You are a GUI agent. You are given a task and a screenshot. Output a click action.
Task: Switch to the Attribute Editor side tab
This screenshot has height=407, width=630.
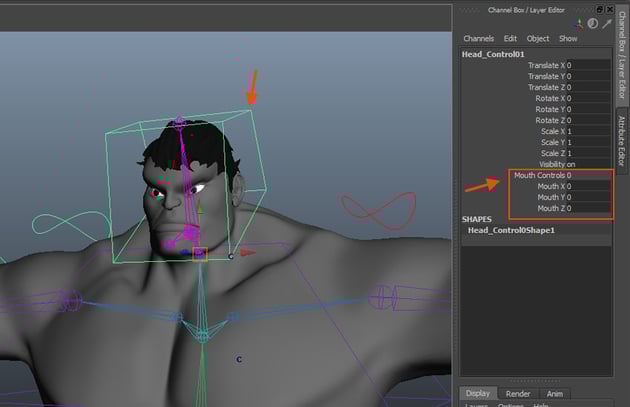pos(621,140)
